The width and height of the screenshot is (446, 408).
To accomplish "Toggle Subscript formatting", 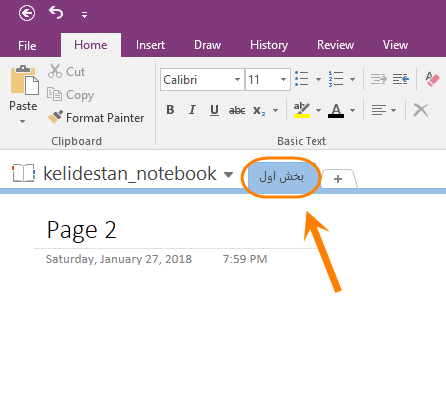I will [259, 110].
